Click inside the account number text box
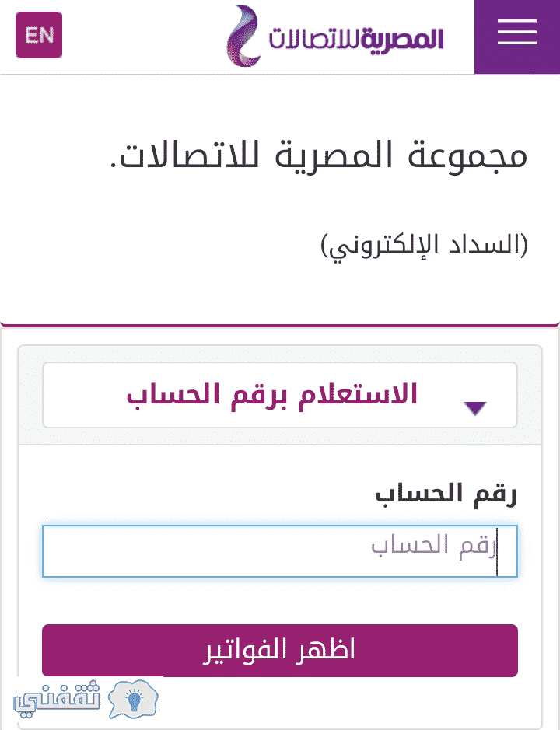Viewport: 560px width, 730px height. (x=280, y=551)
